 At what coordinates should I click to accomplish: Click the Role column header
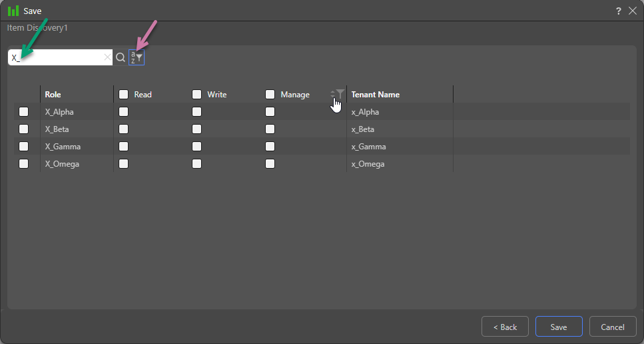coord(53,95)
